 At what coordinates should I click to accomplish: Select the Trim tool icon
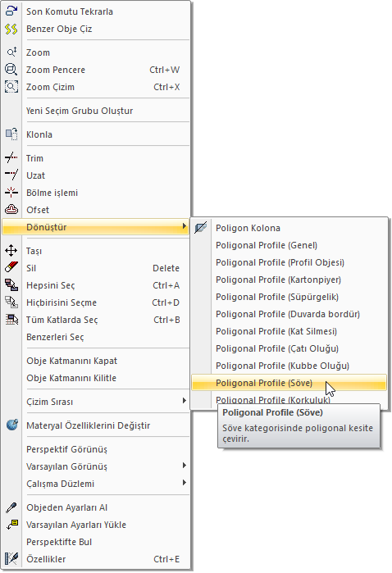[x=11, y=158]
